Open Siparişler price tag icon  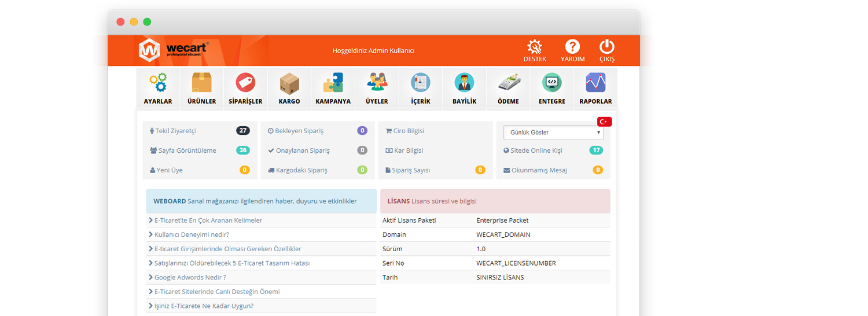point(245,83)
